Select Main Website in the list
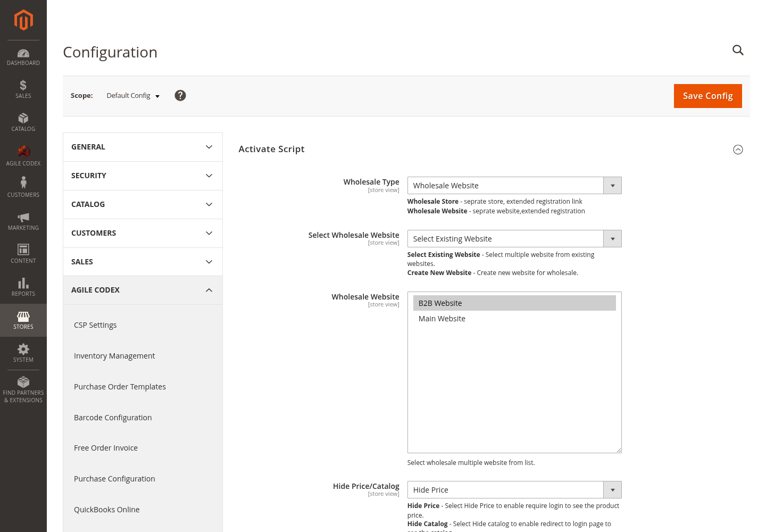This screenshot has height=532, width=766. (514, 319)
